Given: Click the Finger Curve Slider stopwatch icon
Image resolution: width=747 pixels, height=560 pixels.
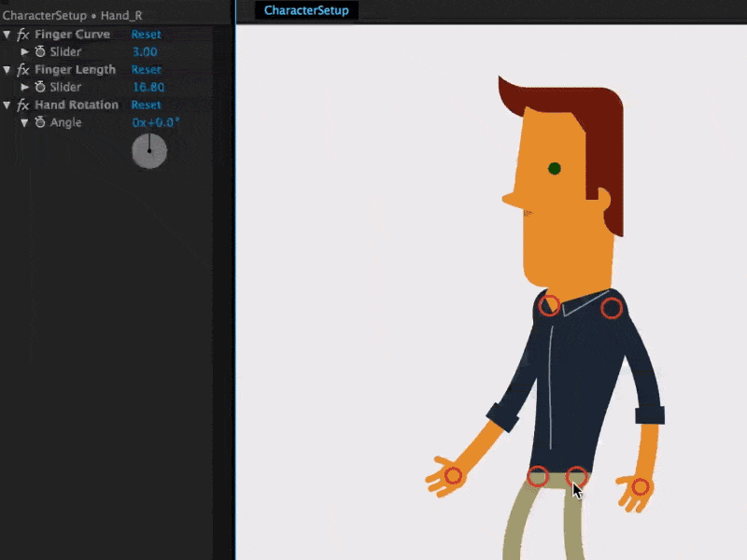Looking at the screenshot, I should [x=40, y=52].
